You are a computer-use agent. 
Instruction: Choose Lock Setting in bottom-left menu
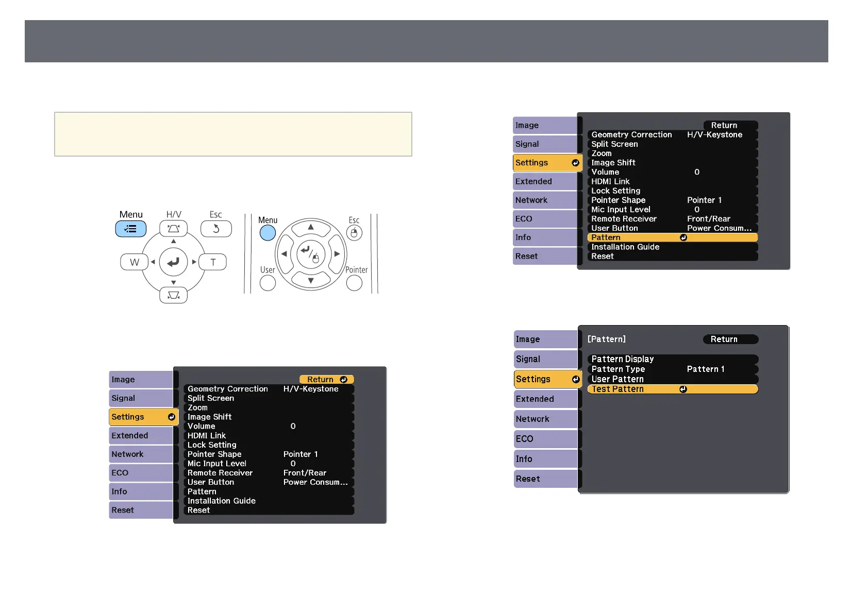pos(269,445)
